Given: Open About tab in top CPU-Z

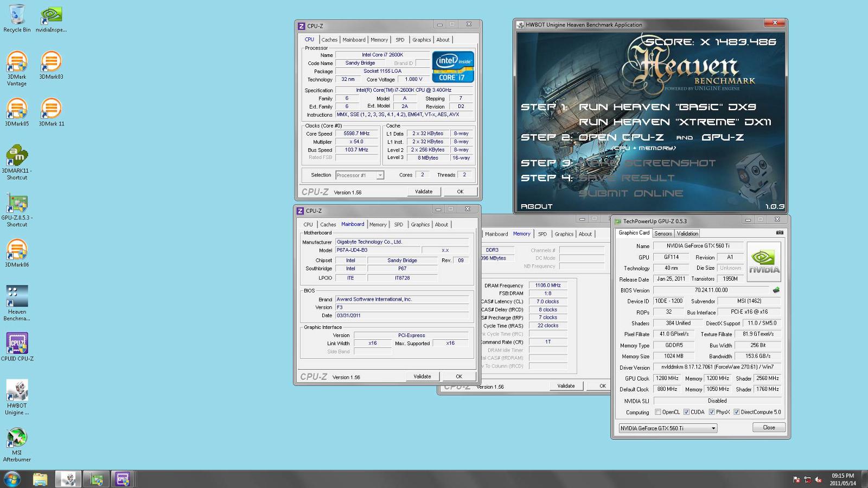Looking at the screenshot, I should 443,40.
